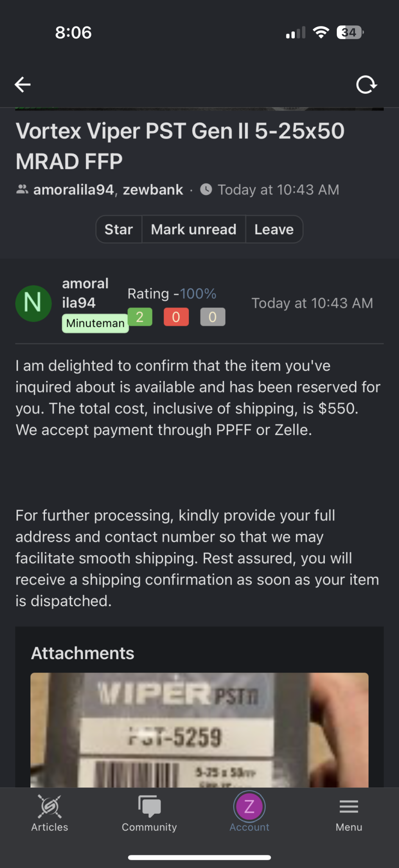This screenshot has height=868, width=399.
Task: Mark conversation as unread
Action: pyautogui.click(x=194, y=229)
